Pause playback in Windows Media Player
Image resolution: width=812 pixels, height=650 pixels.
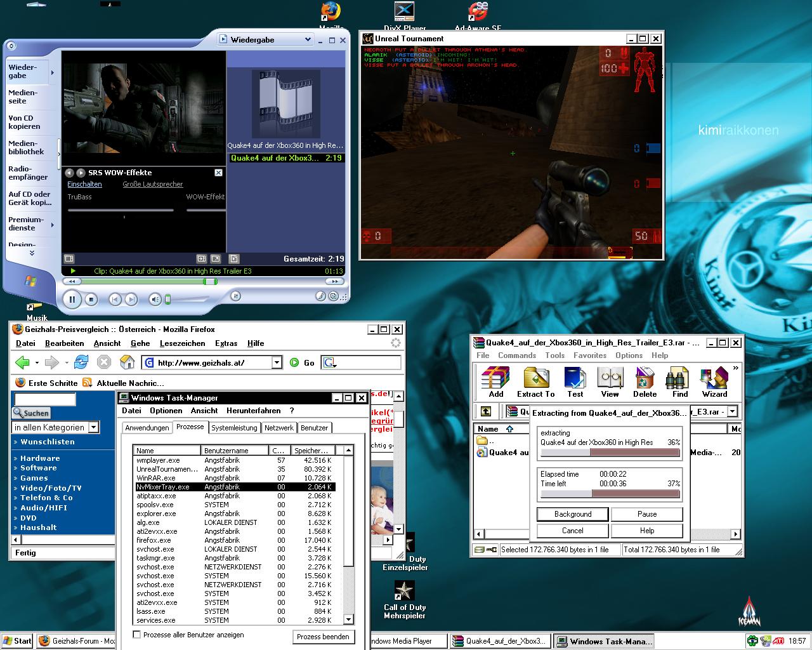(x=72, y=299)
